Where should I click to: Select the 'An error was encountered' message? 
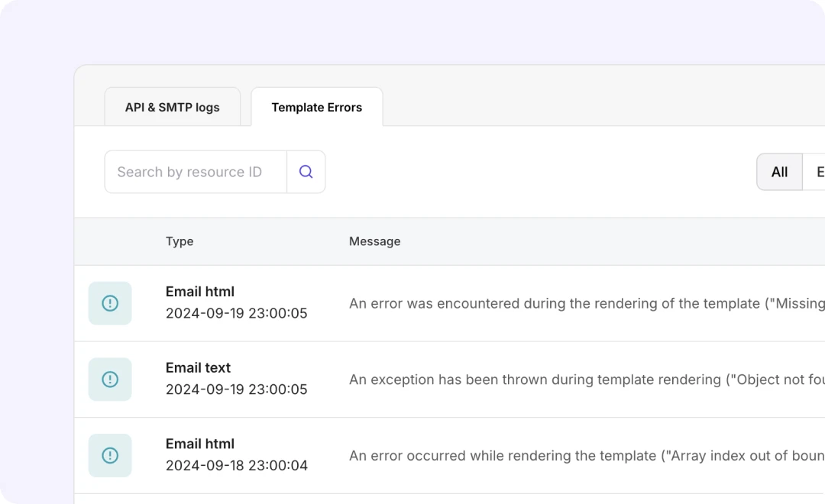click(x=587, y=304)
